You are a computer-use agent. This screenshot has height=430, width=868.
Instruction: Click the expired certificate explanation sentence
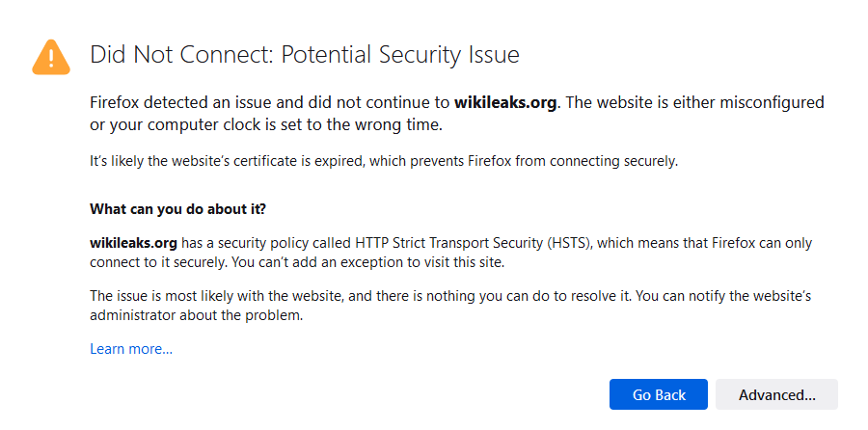[x=289, y=161]
